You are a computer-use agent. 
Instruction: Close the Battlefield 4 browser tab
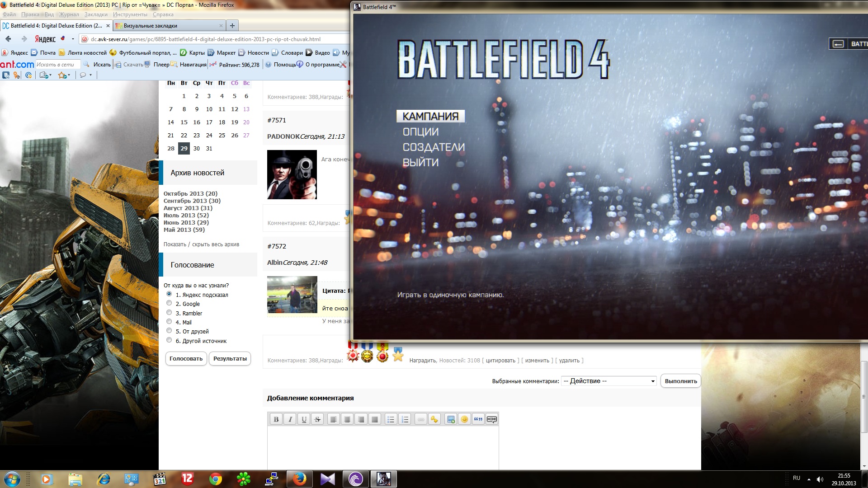[x=108, y=26]
